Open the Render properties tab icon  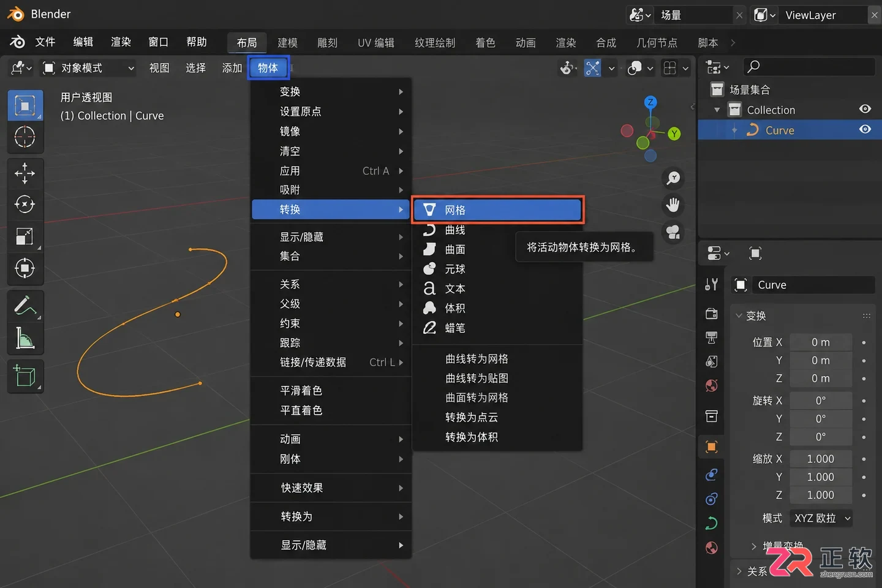(x=711, y=314)
